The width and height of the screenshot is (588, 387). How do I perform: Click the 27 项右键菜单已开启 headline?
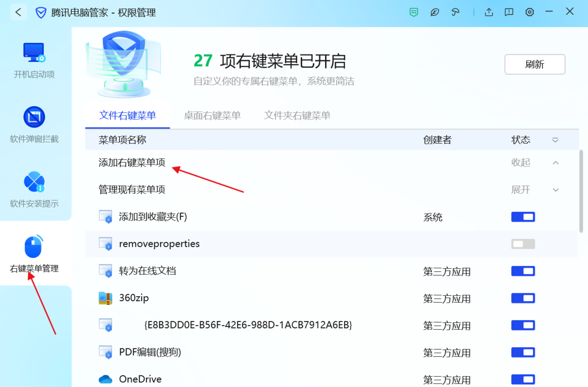[270, 61]
